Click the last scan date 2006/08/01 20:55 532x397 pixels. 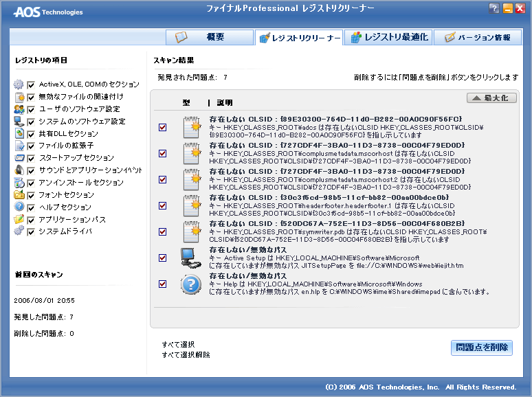[x=45, y=300]
